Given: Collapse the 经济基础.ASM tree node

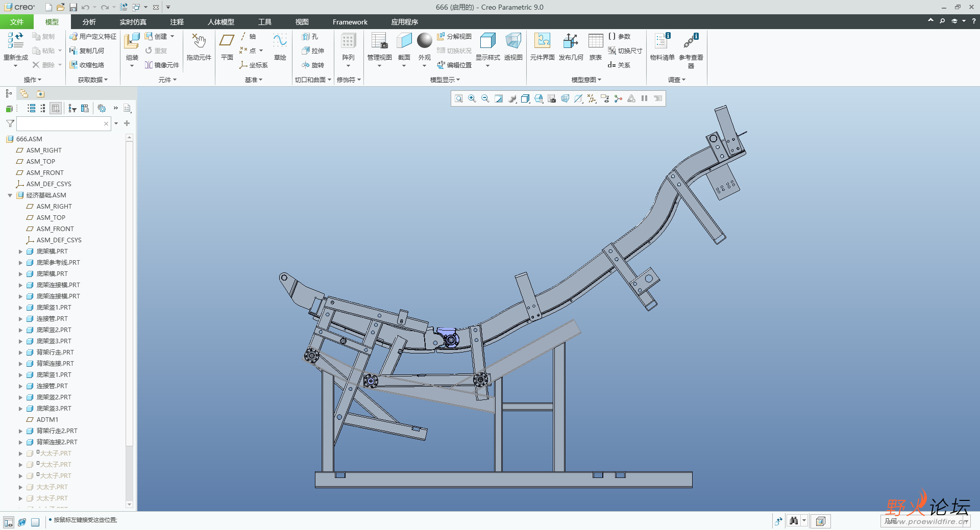Looking at the screenshot, I should click(x=10, y=195).
